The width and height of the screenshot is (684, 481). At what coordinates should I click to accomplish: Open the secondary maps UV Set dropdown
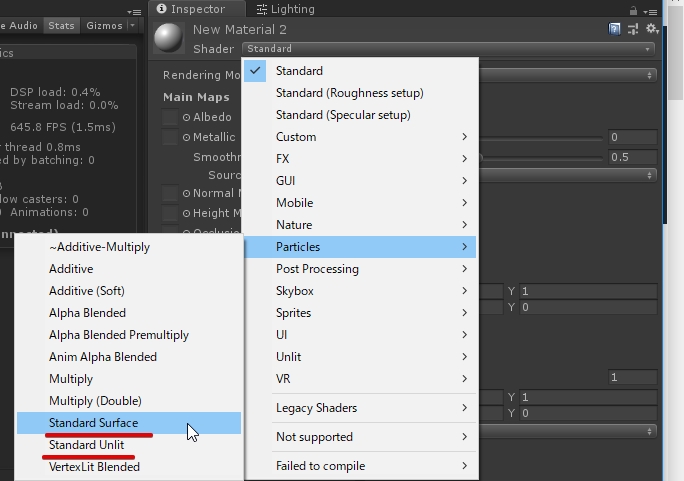[567, 431]
